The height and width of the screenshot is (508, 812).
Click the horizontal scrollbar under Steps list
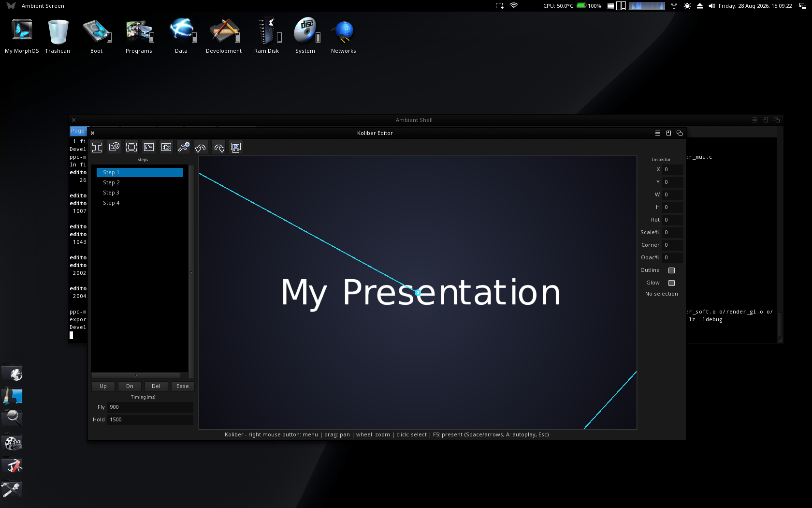pyautogui.click(x=136, y=375)
